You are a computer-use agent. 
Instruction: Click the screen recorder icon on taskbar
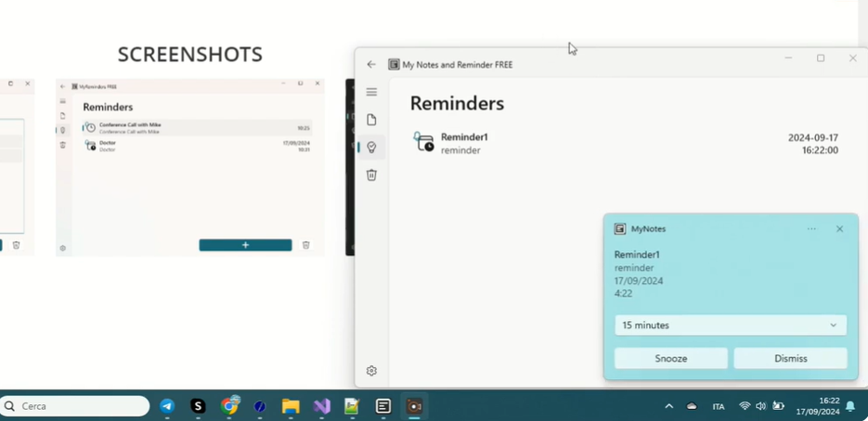pyautogui.click(x=414, y=406)
